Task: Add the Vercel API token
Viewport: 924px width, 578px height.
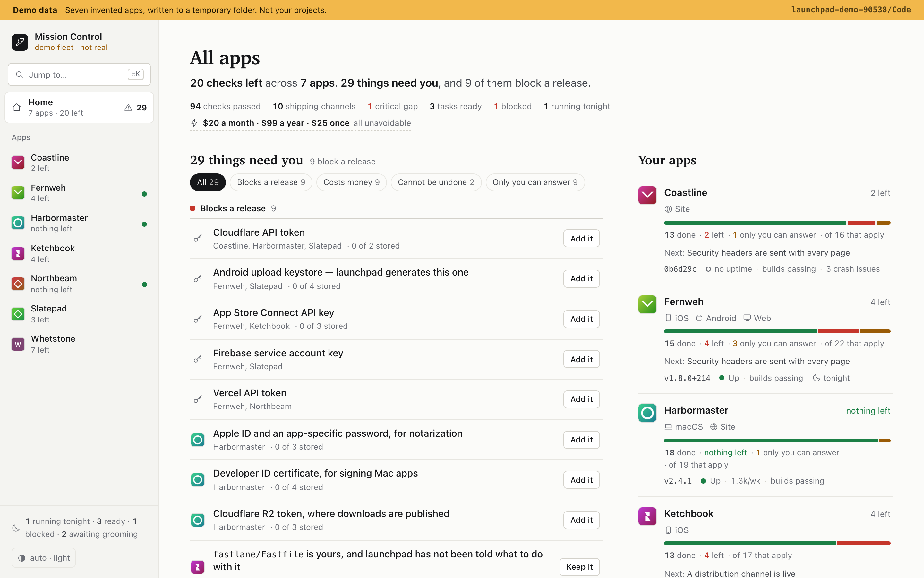Action: 581,399
